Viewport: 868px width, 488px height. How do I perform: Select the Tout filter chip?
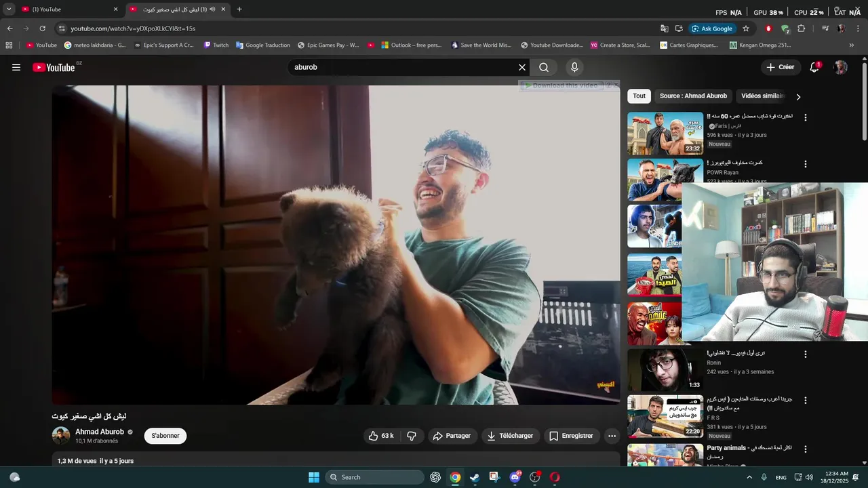pyautogui.click(x=639, y=96)
